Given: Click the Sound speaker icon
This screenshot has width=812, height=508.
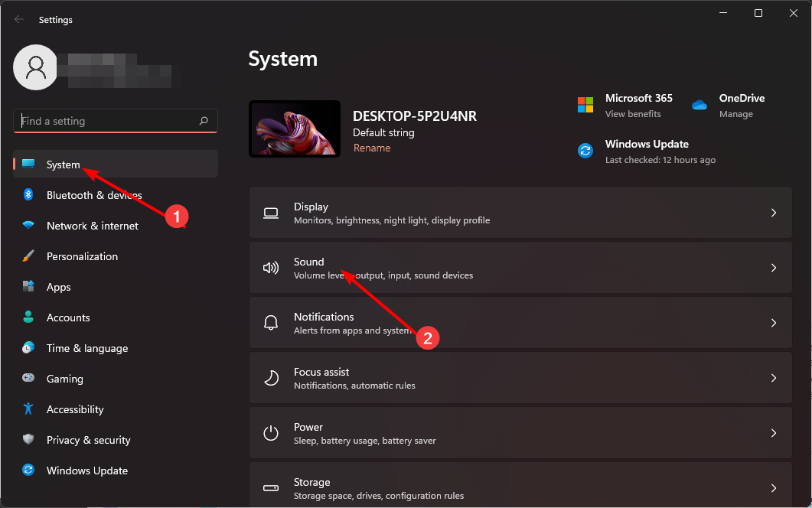Looking at the screenshot, I should [270, 267].
